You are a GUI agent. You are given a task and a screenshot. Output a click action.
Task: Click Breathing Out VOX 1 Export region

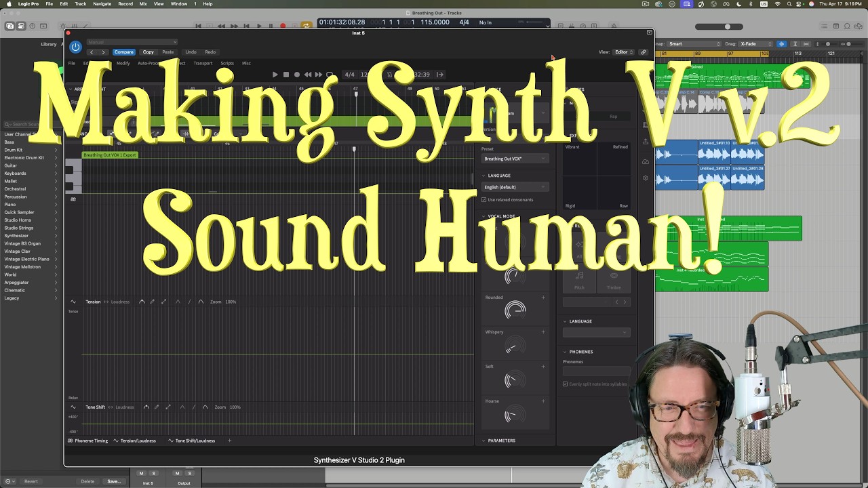click(110, 155)
